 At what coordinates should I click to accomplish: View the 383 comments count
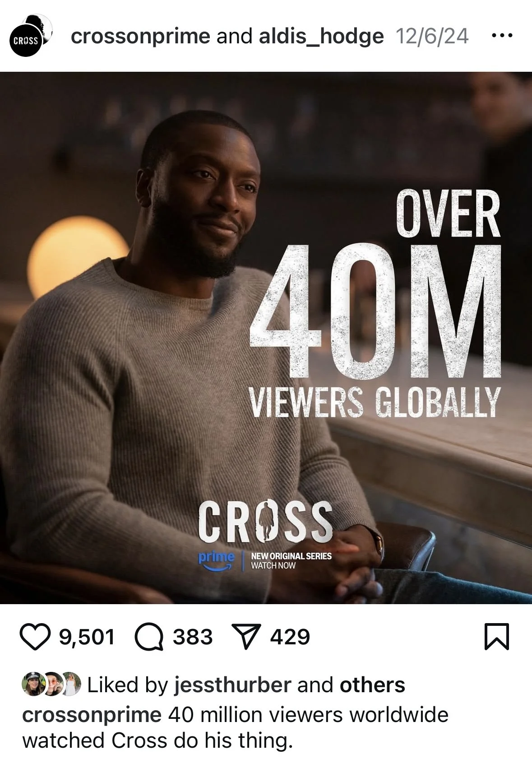[193, 637]
